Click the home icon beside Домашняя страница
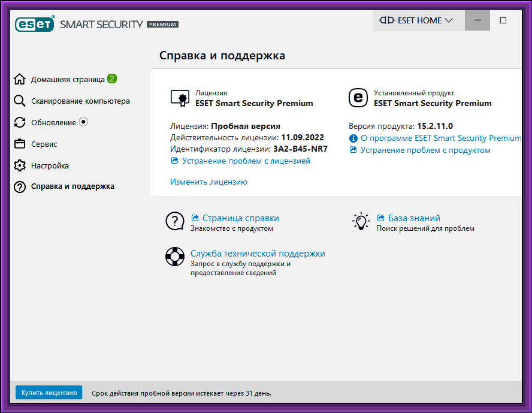532x413 pixels. [20, 79]
